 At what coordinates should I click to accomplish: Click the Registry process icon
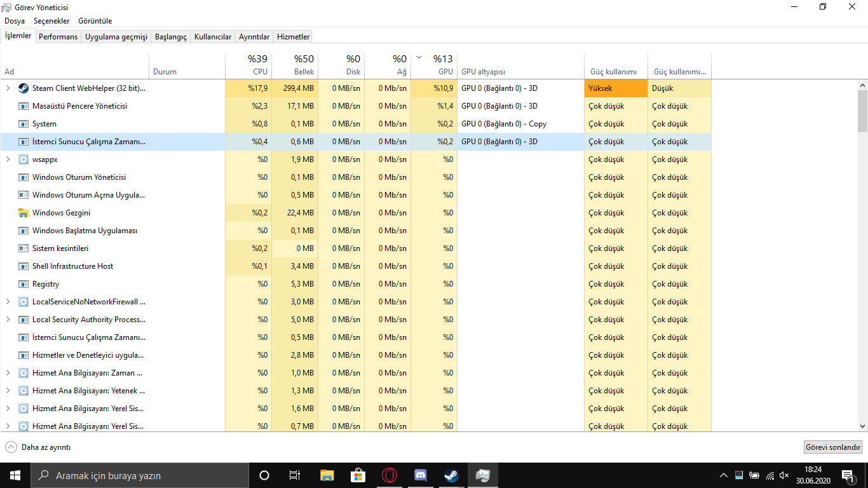pos(24,284)
